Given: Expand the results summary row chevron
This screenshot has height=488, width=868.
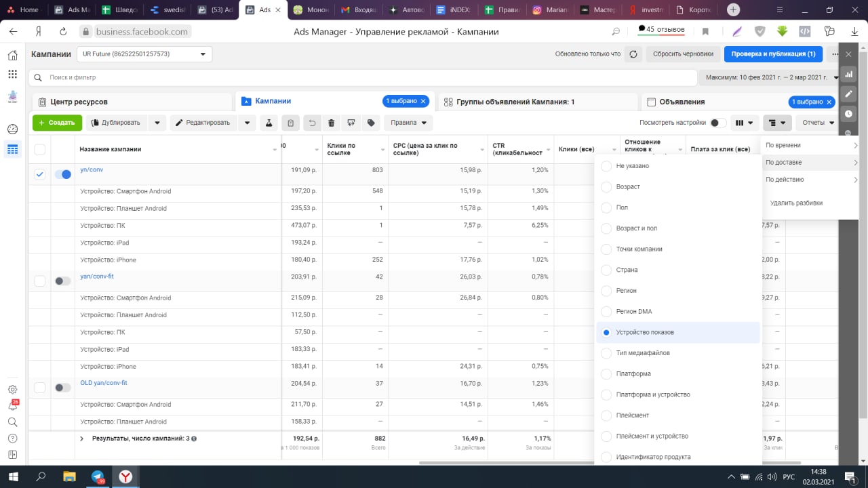Looking at the screenshot, I should (x=82, y=439).
